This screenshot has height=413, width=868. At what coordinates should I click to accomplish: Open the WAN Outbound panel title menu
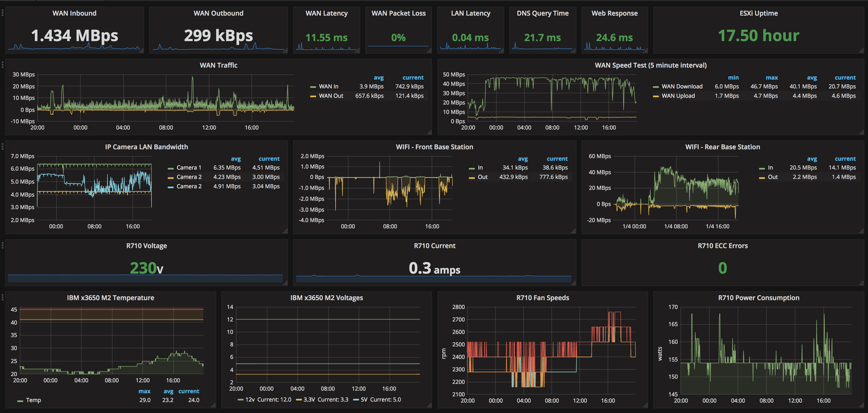pyautogui.click(x=218, y=13)
